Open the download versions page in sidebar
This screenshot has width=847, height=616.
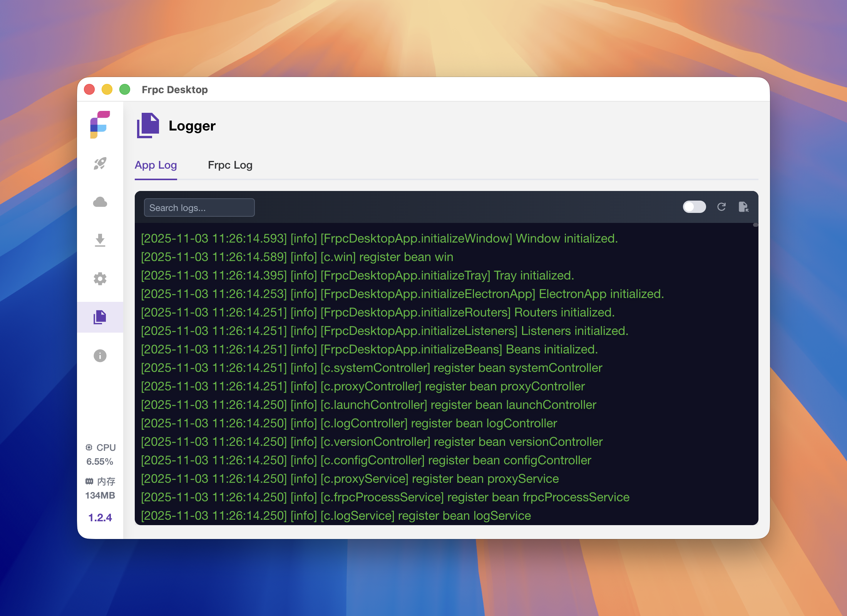[100, 240]
